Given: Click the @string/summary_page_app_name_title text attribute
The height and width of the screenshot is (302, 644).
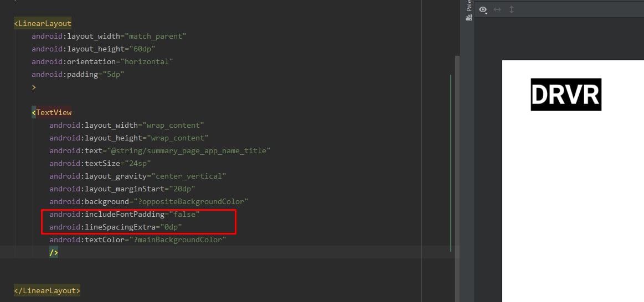Looking at the screenshot, I should click(160, 150).
